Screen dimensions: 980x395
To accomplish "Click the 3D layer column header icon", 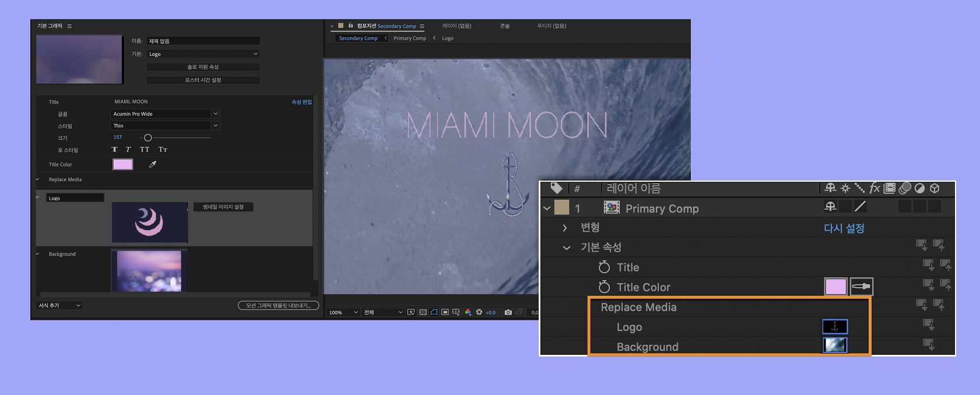I will click(x=935, y=188).
